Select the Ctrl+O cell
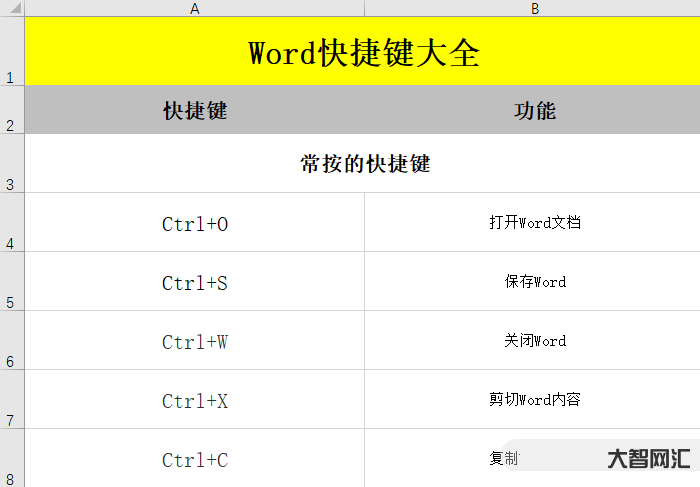 195,224
